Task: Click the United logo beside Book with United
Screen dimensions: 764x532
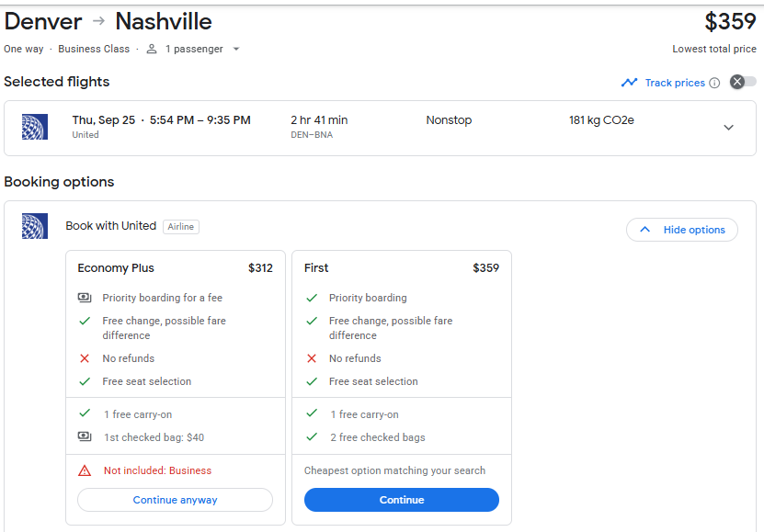Action: pos(35,226)
